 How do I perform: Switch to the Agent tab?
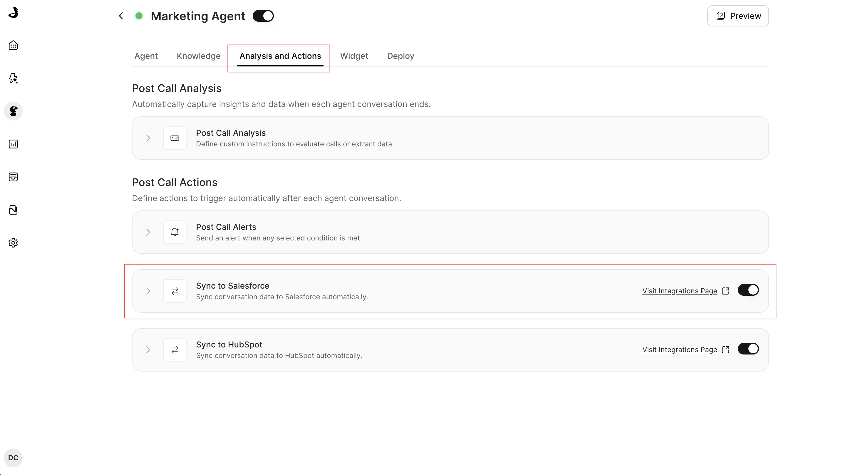(146, 56)
